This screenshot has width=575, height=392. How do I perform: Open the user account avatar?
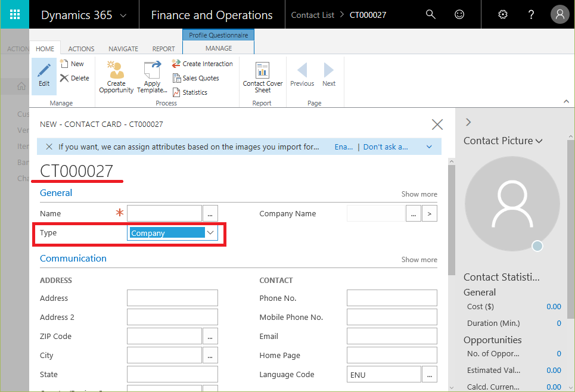pos(560,14)
